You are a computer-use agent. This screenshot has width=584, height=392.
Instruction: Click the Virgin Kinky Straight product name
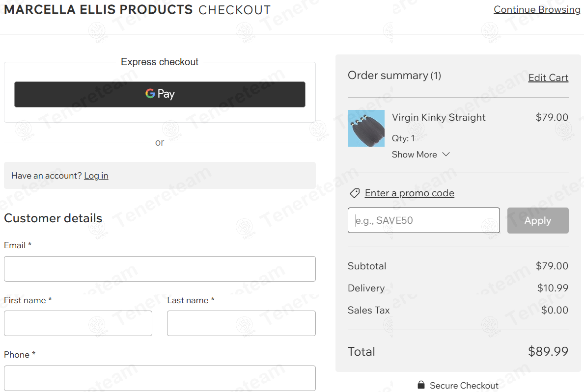click(439, 118)
